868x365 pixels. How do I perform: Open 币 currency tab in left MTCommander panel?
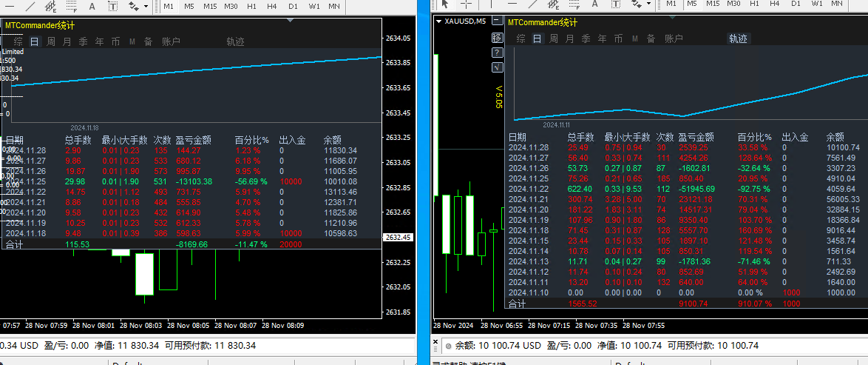click(115, 41)
